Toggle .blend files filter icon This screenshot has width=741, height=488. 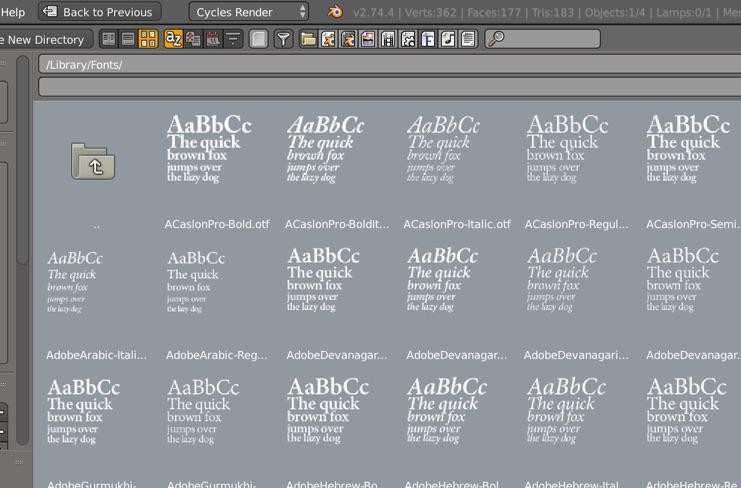coord(328,39)
